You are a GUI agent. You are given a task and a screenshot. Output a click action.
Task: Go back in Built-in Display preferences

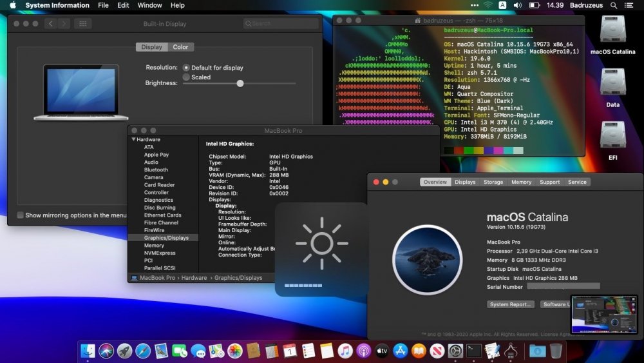coord(50,23)
